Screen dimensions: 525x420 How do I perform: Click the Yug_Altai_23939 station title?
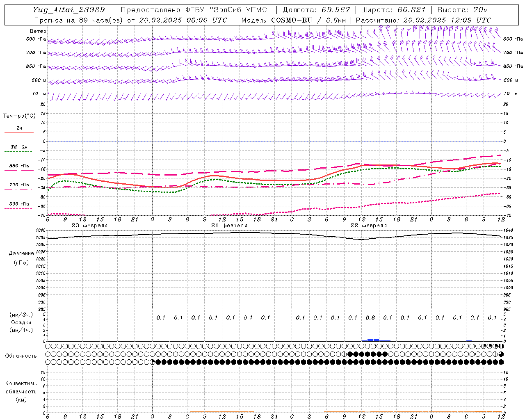pos(69,10)
